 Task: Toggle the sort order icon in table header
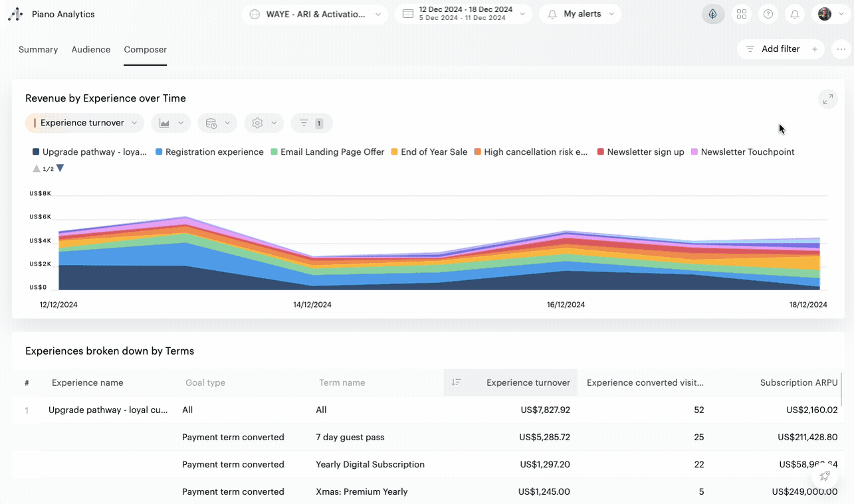point(456,382)
